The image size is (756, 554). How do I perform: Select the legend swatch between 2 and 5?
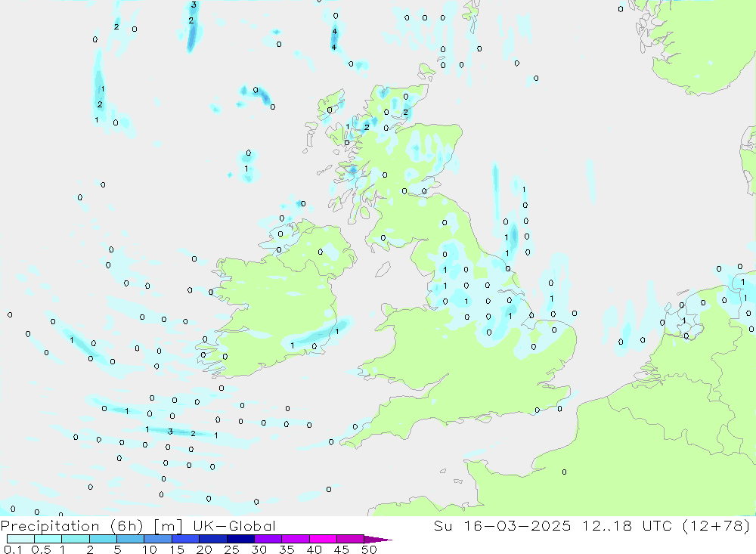pos(103,539)
